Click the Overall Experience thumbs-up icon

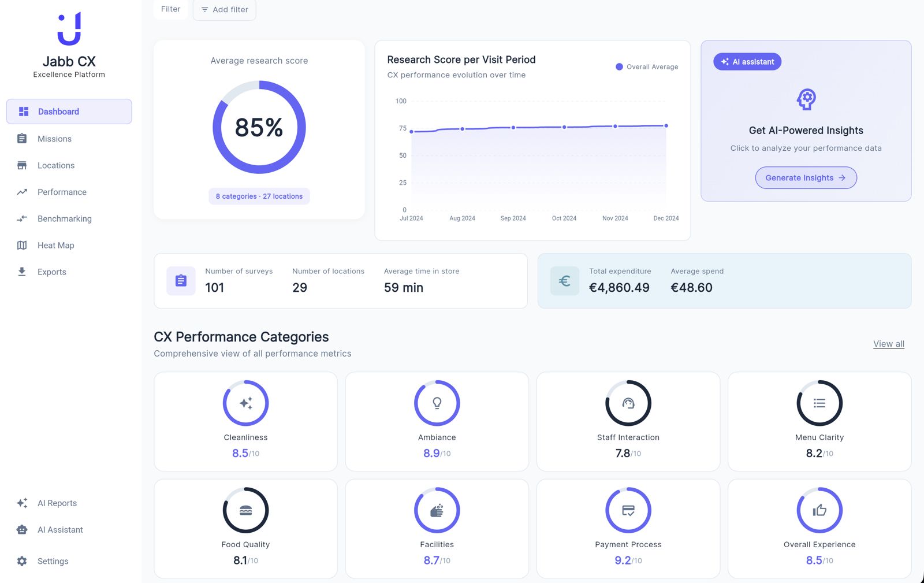pyautogui.click(x=819, y=510)
